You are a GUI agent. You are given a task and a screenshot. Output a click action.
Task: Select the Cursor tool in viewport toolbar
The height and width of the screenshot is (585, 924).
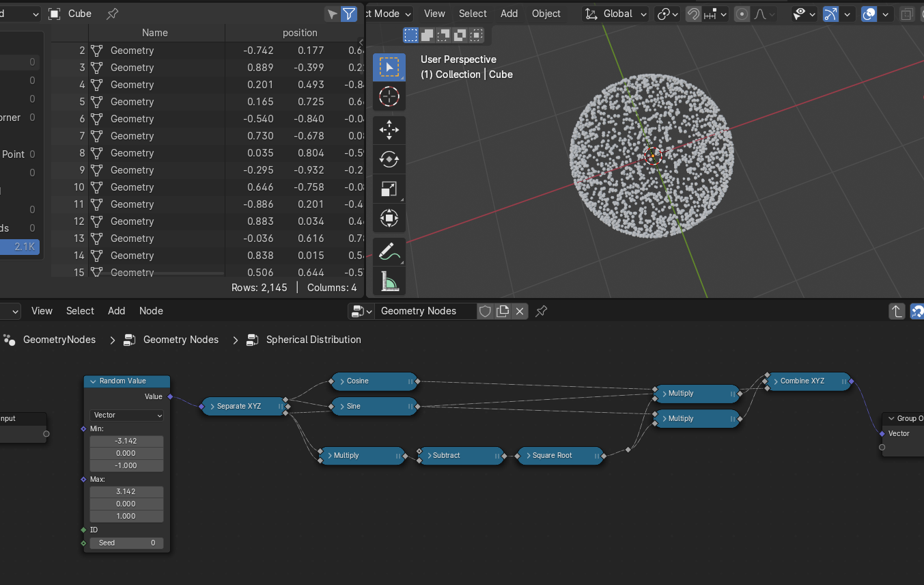coord(389,97)
